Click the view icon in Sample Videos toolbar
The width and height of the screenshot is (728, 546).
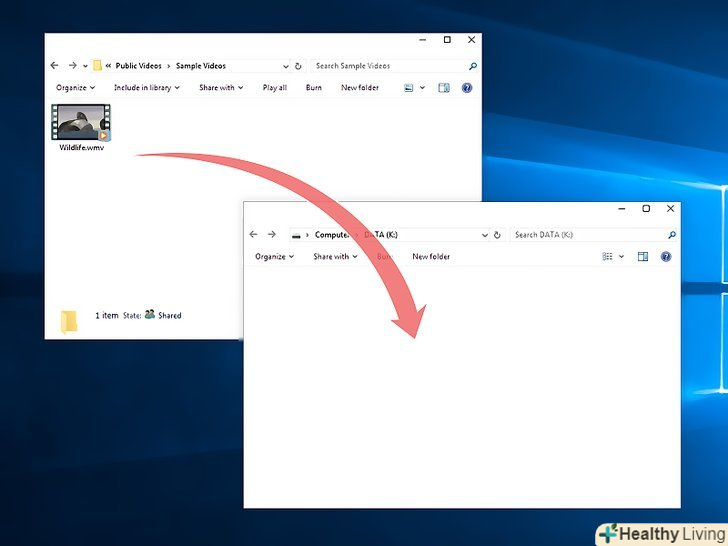pyautogui.click(x=409, y=88)
